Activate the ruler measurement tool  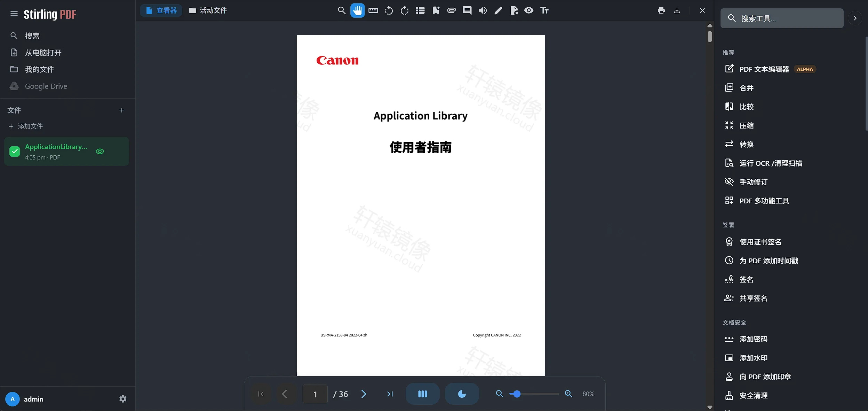coord(373,10)
